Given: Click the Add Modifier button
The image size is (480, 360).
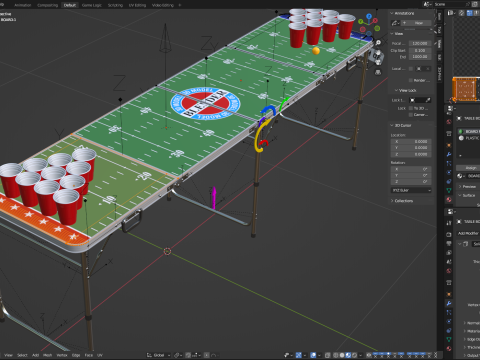Looking at the screenshot, I should (x=468, y=233).
